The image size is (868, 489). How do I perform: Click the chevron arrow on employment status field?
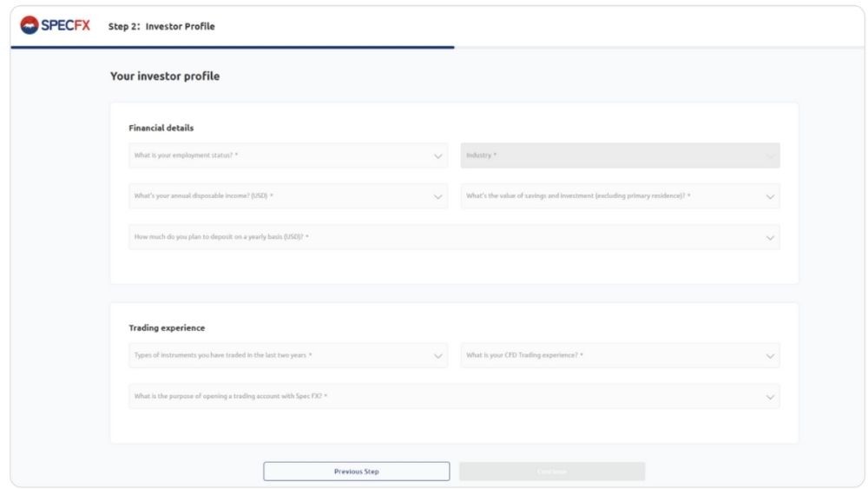[438, 155]
